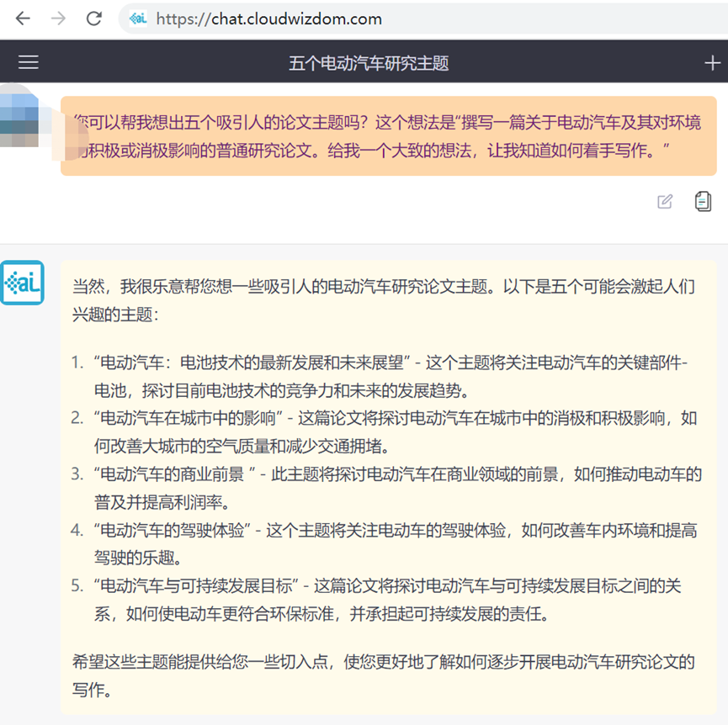
Task: Select topic 2 电动汽车在城市中的影响
Action: (385, 431)
